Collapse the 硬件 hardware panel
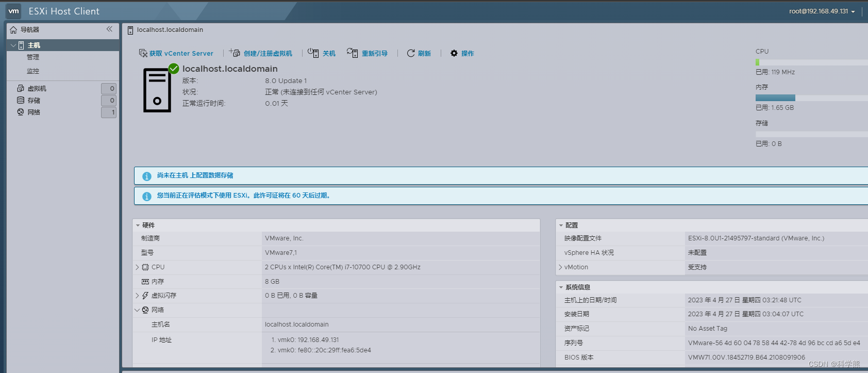The height and width of the screenshot is (373, 868). click(138, 225)
